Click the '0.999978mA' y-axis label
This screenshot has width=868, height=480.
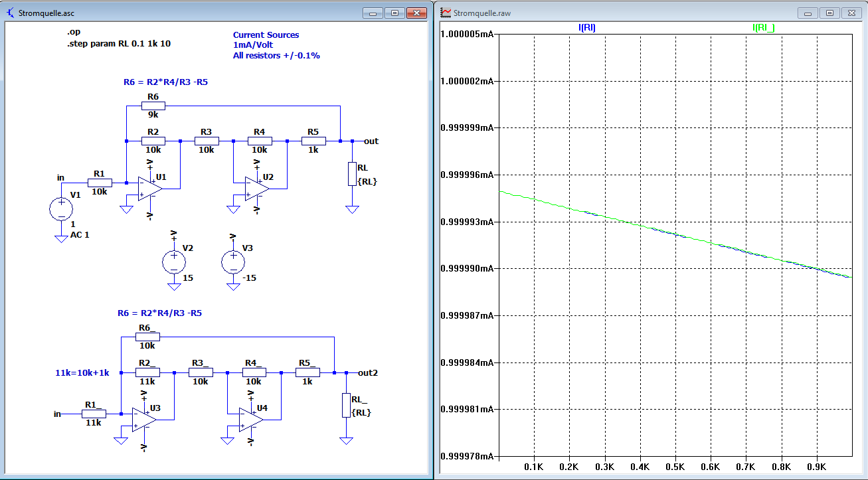click(x=468, y=456)
